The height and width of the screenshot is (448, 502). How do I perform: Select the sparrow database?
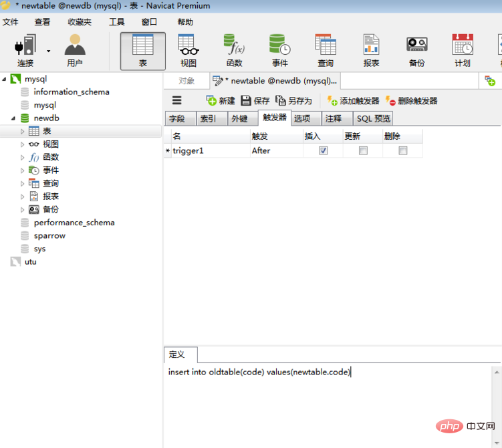49,235
